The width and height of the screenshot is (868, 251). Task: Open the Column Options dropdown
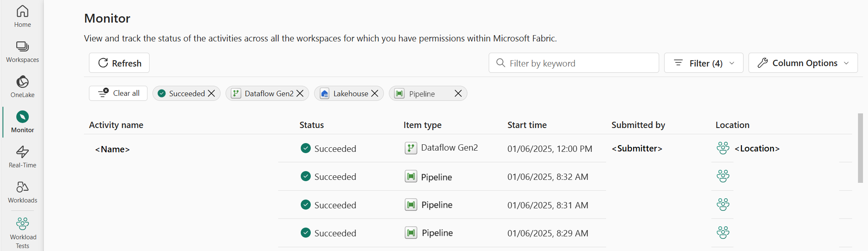803,63
